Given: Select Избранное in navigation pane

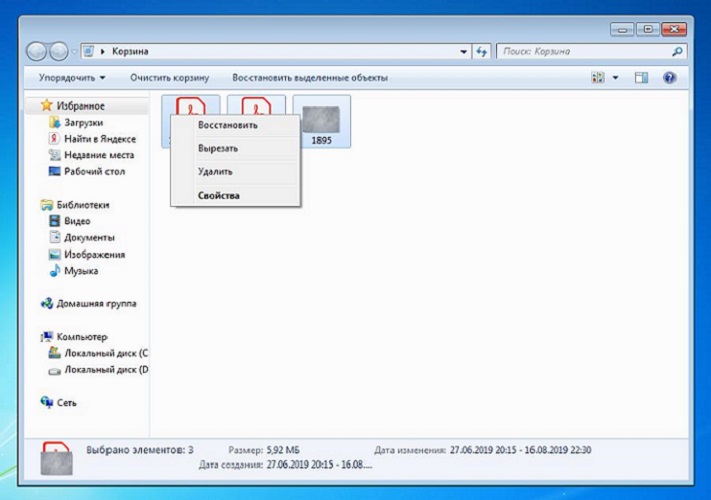Looking at the screenshot, I should pyautogui.click(x=80, y=106).
